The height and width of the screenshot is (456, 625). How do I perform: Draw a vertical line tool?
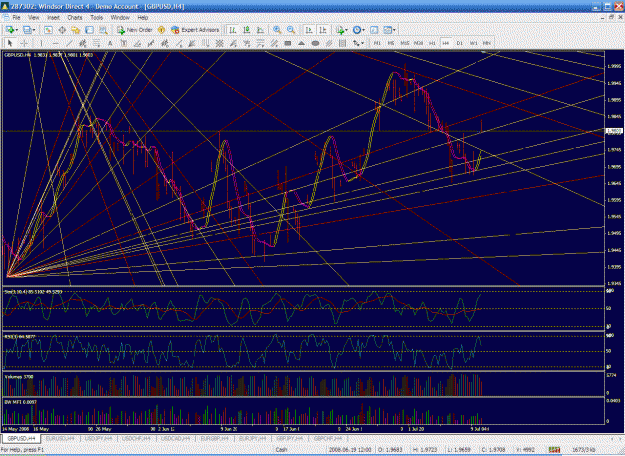tap(41, 43)
